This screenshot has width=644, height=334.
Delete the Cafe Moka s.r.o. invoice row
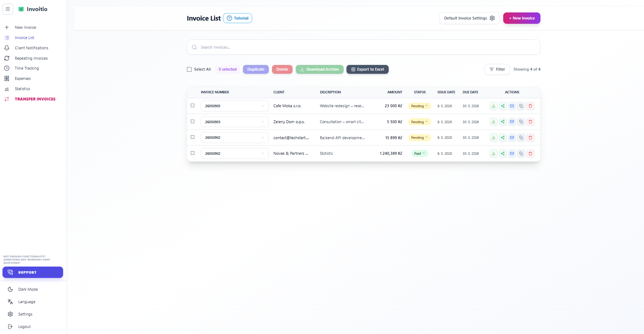[x=530, y=106]
